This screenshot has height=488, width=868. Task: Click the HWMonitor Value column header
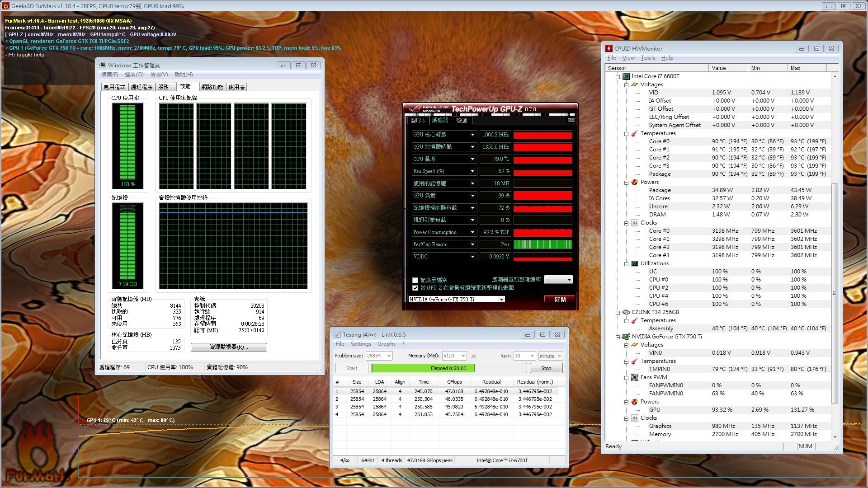click(x=728, y=68)
